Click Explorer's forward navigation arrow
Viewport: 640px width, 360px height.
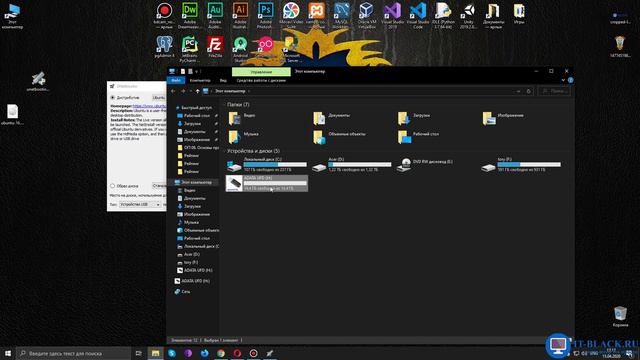183,91
